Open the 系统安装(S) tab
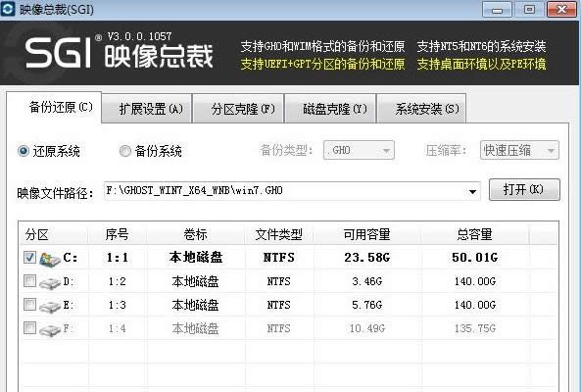581x392 pixels. point(421,109)
